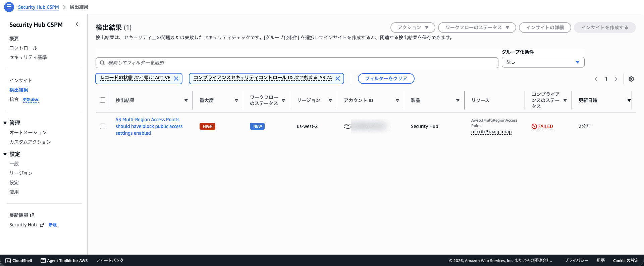Sort by 製品 column arrow
This screenshot has height=266, width=644.
[x=458, y=100]
